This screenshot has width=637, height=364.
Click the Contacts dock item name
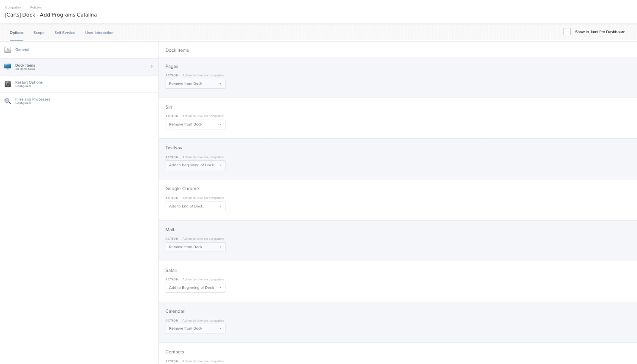pos(175,352)
